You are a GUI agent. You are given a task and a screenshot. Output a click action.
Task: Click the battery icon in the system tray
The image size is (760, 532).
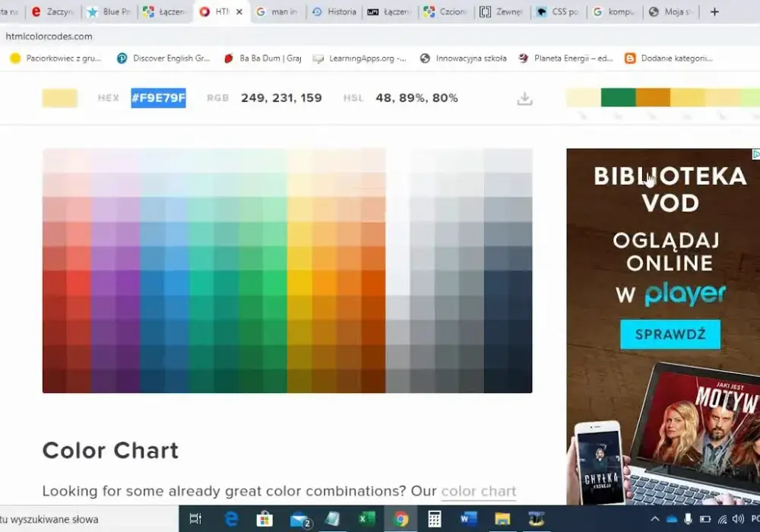coord(705,519)
